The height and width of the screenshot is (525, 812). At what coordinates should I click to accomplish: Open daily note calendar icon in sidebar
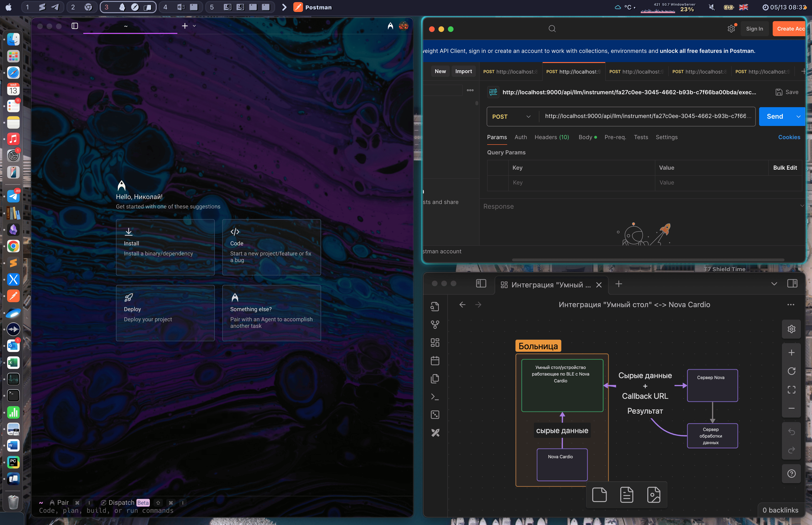coord(435,361)
